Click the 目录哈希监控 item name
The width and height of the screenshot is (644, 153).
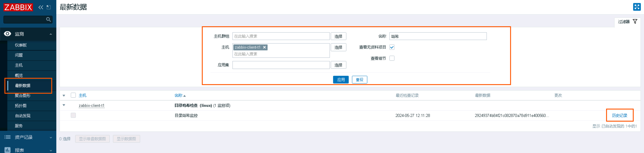186,116
